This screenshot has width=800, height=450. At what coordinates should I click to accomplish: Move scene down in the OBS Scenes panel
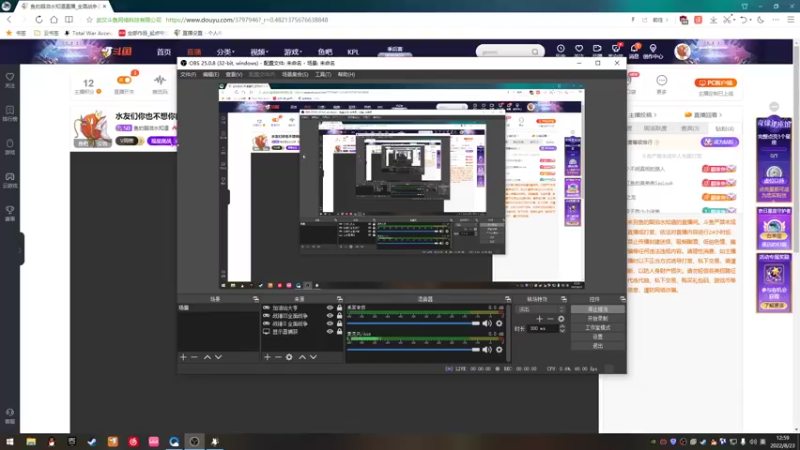pyautogui.click(x=218, y=357)
